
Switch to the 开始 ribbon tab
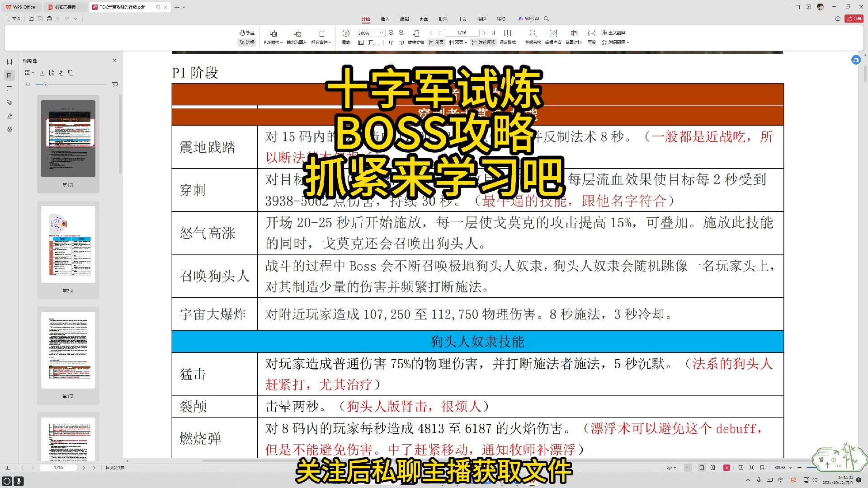pos(366,19)
